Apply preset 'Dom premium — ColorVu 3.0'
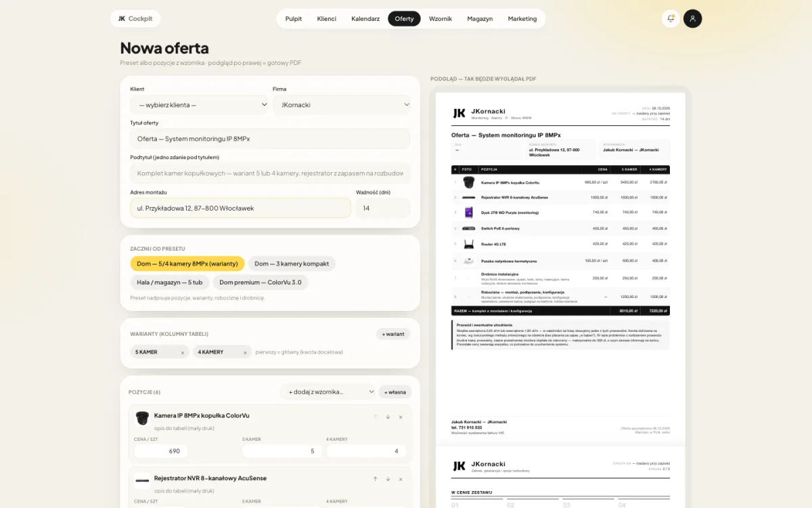Viewport: 812px width, 508px height. click(x=261, y=282)
